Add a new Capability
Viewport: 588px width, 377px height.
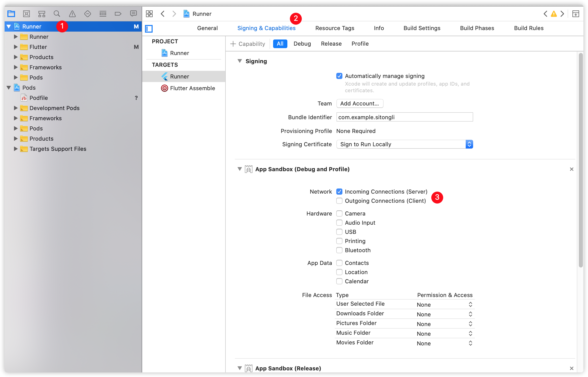[x=248, y=44]
